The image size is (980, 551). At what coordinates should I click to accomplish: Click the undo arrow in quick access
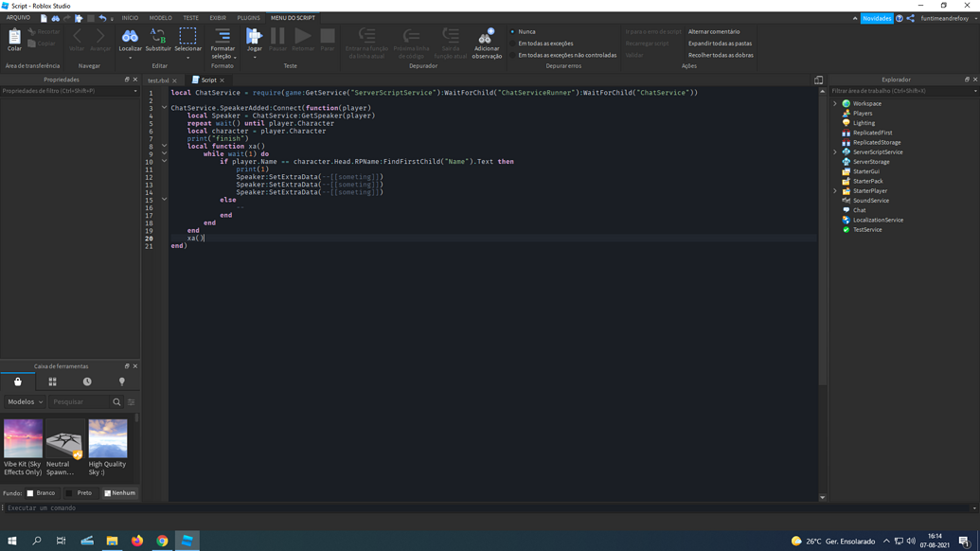[x=102, y=18]
